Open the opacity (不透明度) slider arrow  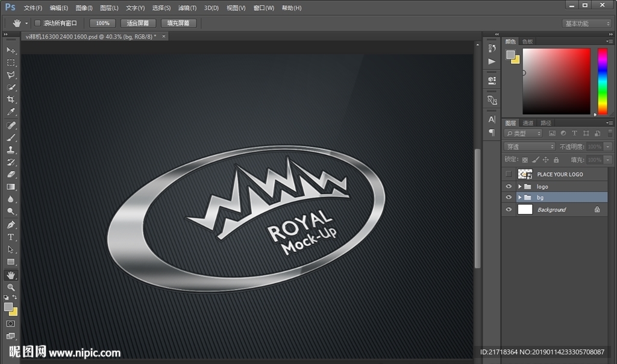pyautogui.click(x=608, y=147)
